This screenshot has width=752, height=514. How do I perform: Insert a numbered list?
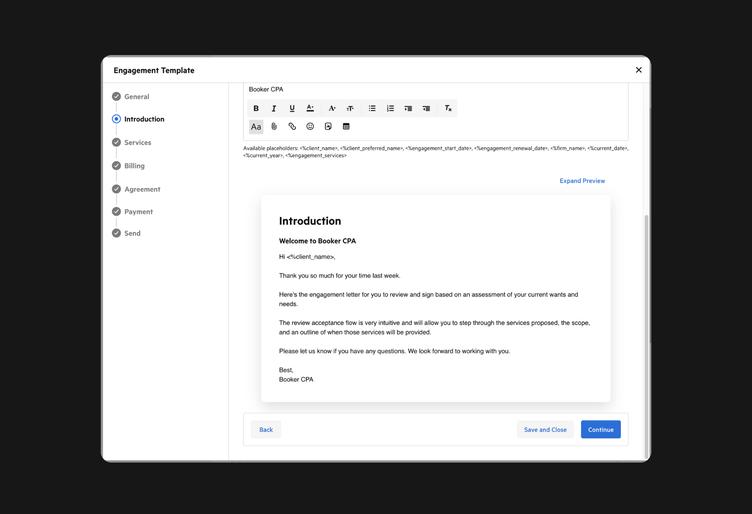point(390,108)
